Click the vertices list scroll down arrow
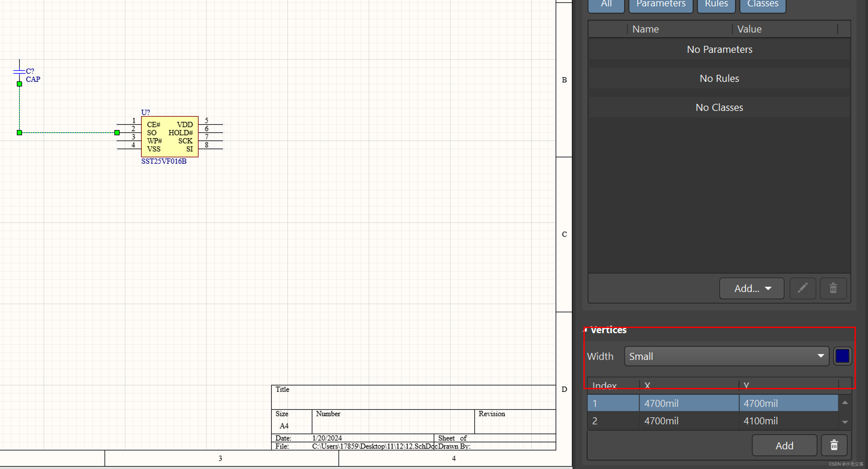The image size is (868, 469). point(845,422)
